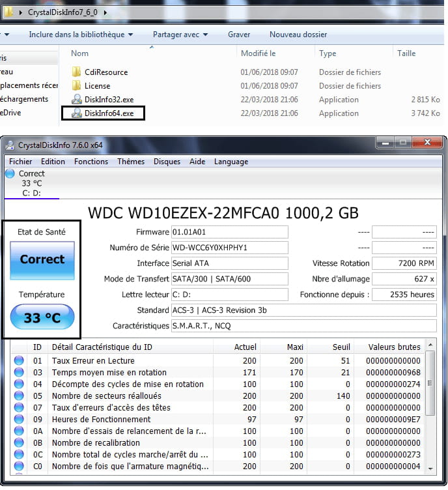Click the Détail Caractéristique du ID column header
448x490 pixels.
coord(130,347)
